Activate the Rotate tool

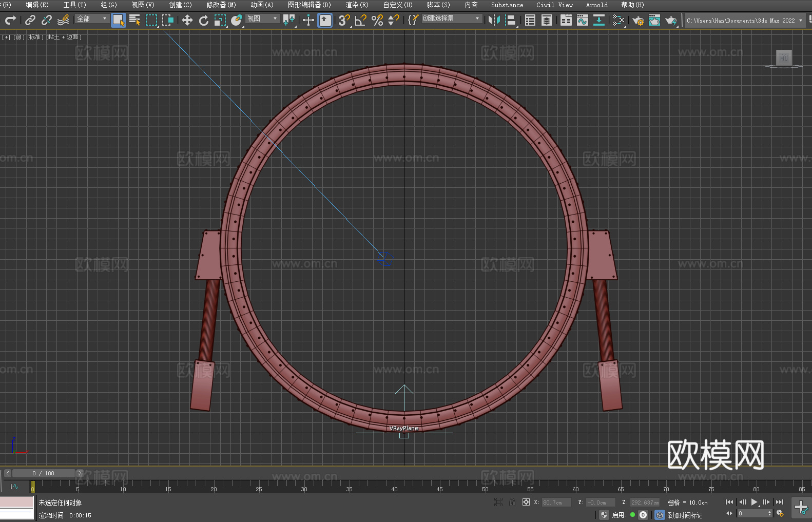pyautogui.click(x=203, y=20)
